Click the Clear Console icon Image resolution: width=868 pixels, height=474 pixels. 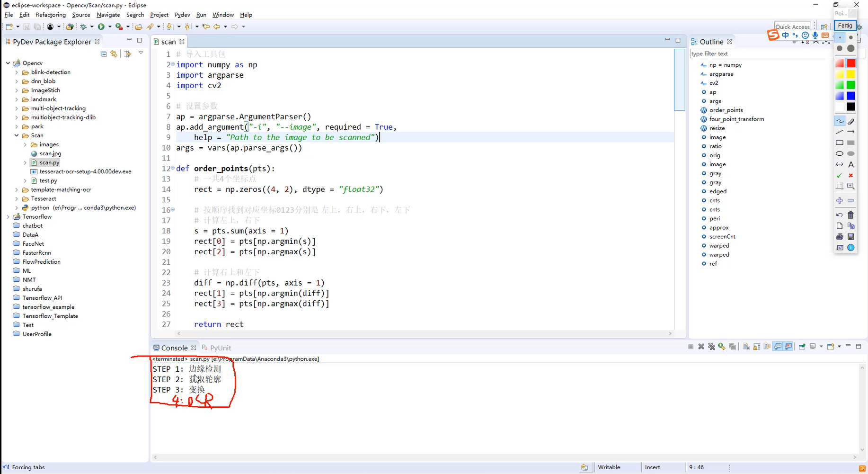pos(746,347)
